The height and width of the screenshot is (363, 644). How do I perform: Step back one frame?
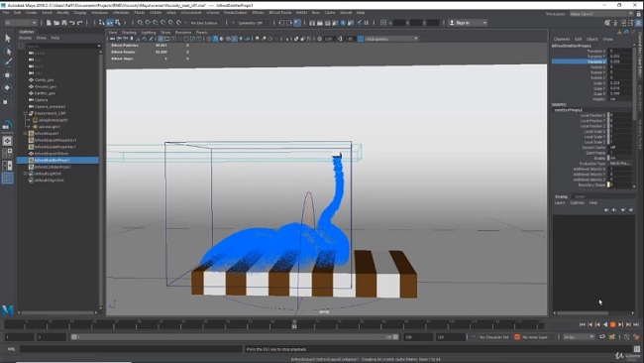590,324
